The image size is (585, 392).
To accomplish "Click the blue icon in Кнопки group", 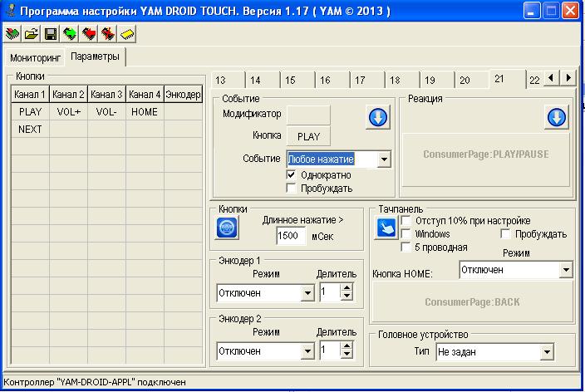I will pos(227,227).
